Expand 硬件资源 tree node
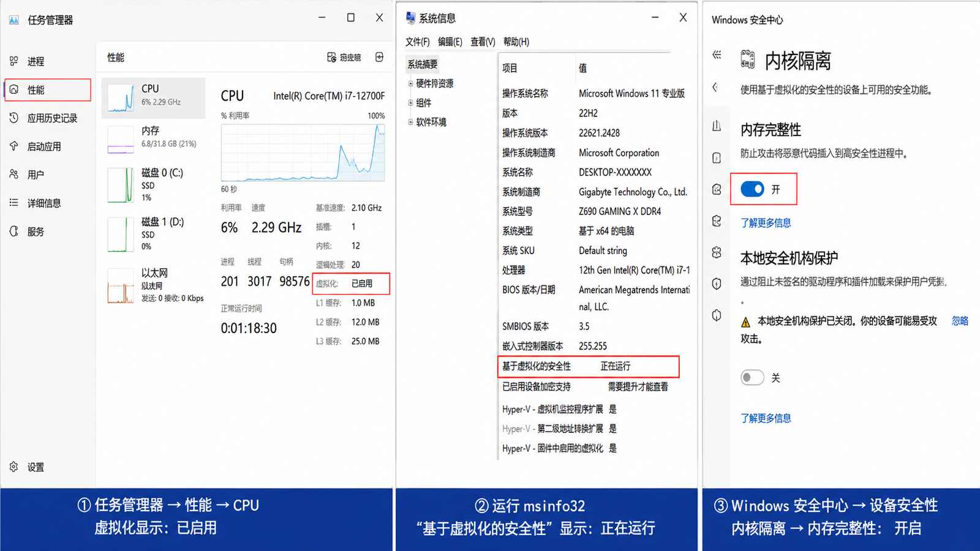The height and width of the screenshot is (551, 980). click(410, 84)
